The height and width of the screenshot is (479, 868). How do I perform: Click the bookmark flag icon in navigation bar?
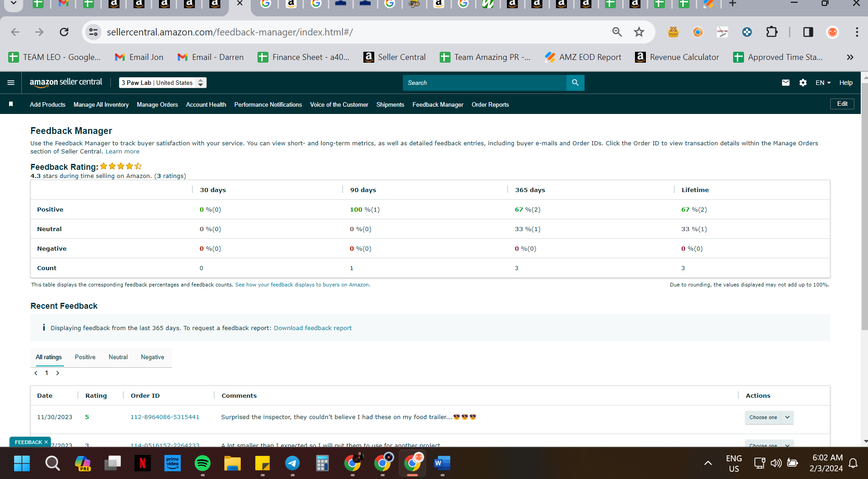tap(11, 104)
